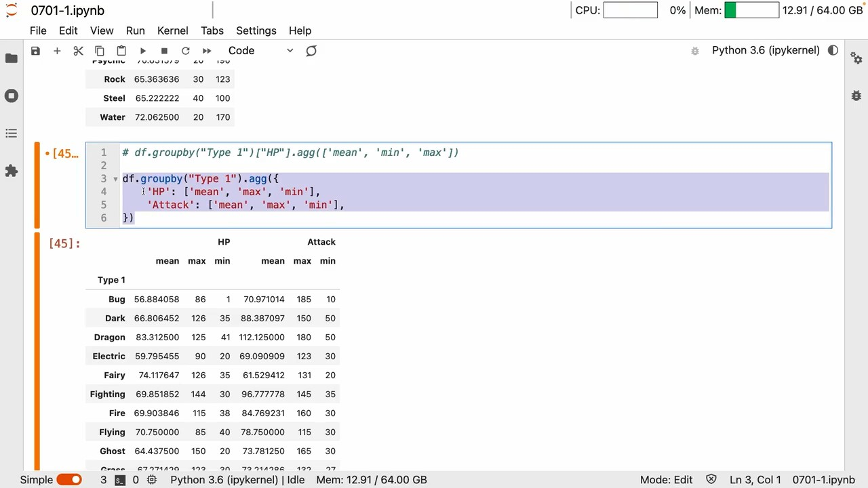Click in the code cell editor line 1 comment

click(x=290, y=152)
